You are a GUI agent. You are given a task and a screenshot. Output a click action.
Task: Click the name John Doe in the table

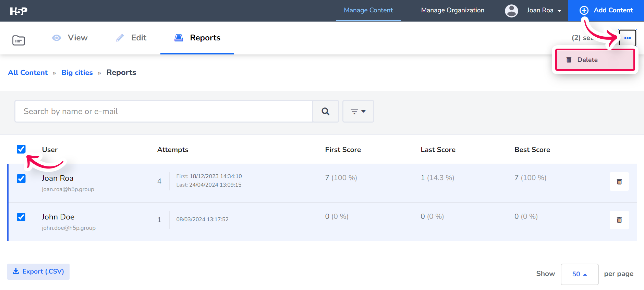[58, 217]
